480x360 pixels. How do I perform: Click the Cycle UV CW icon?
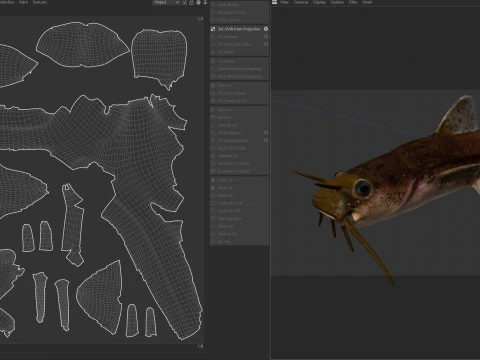pyautogui.click(x=213, y=211)
